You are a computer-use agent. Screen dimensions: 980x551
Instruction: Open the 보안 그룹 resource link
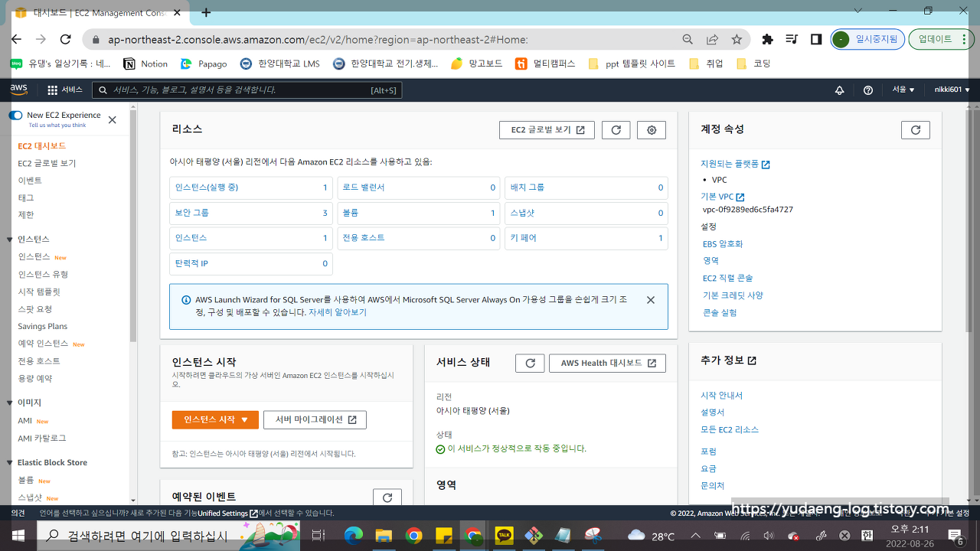tap(191, 213)
